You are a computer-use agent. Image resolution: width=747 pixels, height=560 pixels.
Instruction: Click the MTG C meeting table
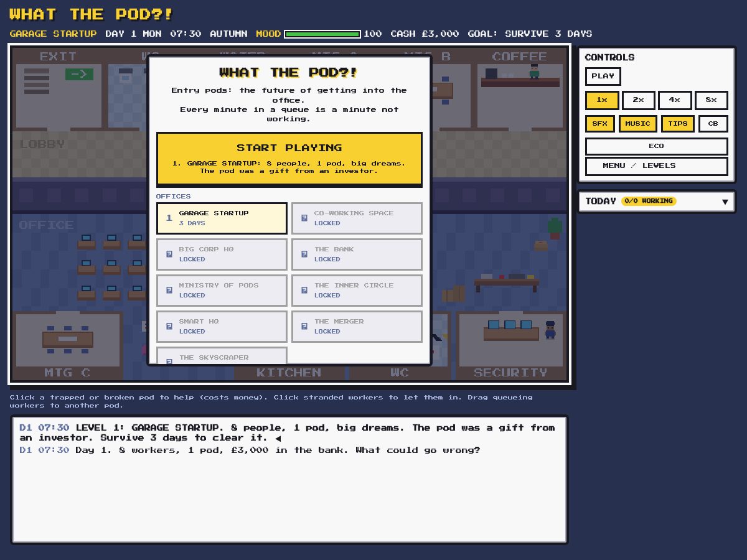68,339
